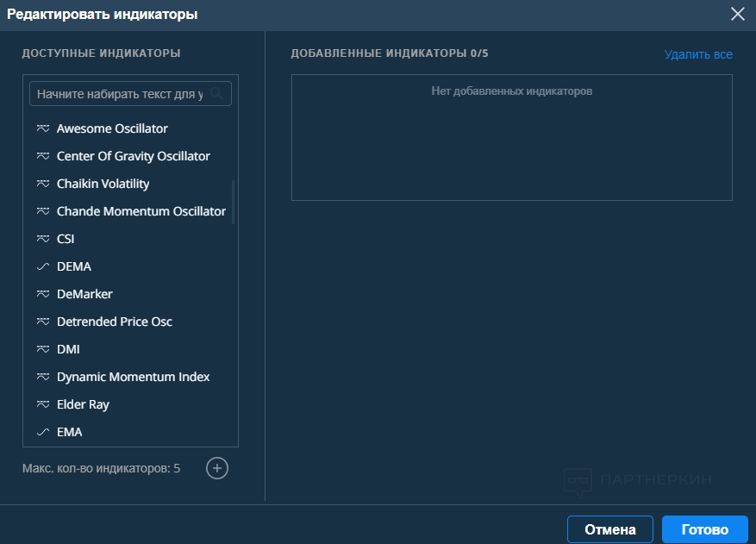
Task: Click the line icon beside EMA
Action: [42, 432]
